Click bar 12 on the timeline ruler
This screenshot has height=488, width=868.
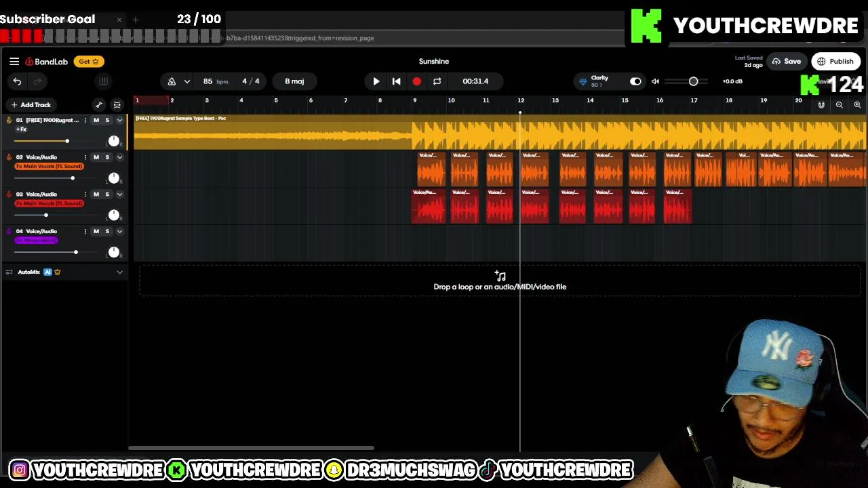521,101
